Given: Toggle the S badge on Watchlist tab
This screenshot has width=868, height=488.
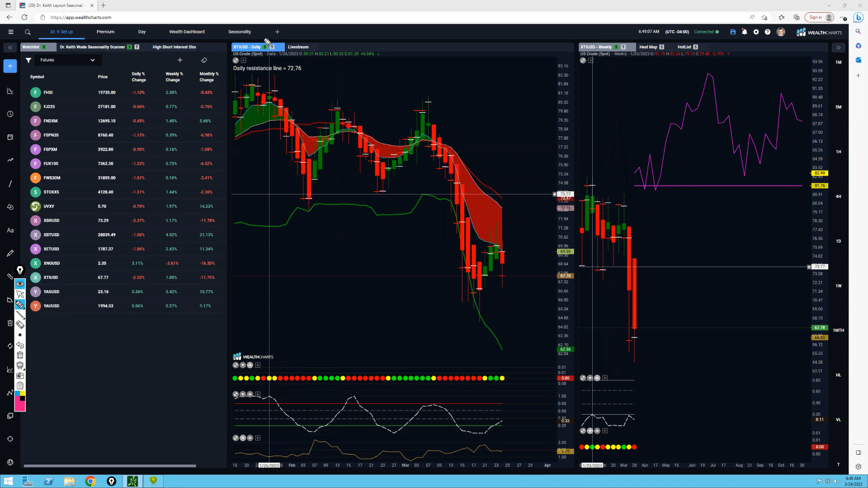Looking at the screenshot, I should pos(44,47).
